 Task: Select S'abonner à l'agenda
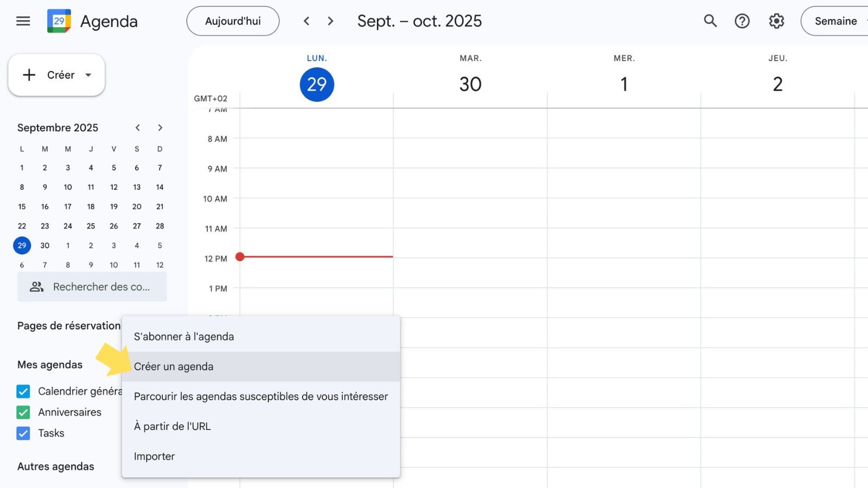tap(184, 336)
